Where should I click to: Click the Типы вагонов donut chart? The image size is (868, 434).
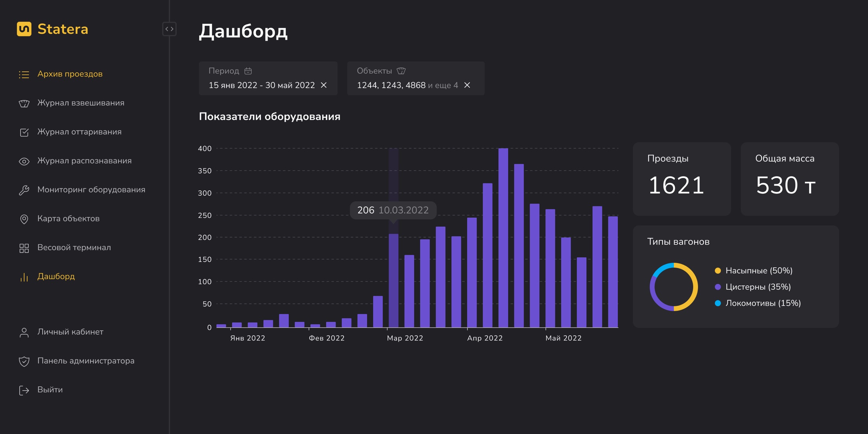click(674, 287)
